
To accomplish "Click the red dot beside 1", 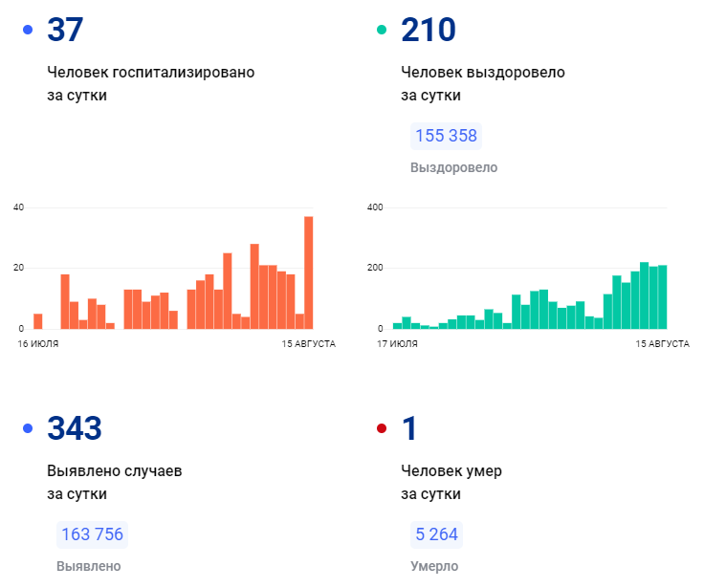I will [382, 428].
